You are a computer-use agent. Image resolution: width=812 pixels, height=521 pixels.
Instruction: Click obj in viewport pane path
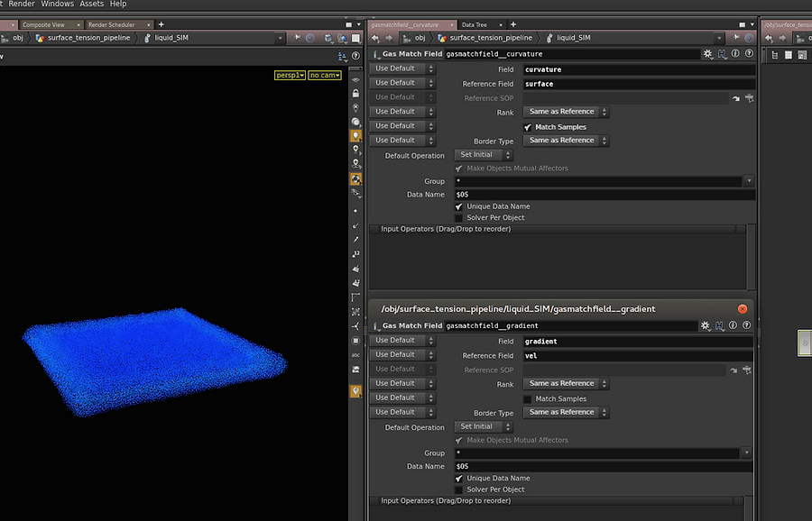(18, 38)
